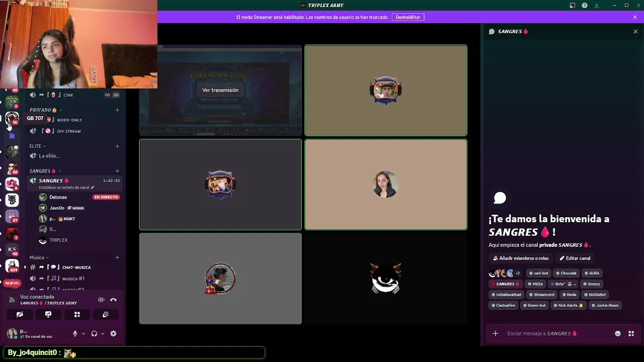Start an activity from voice panel
The image size is (644, 362).
pyautogui.click(x=77, y=314)
